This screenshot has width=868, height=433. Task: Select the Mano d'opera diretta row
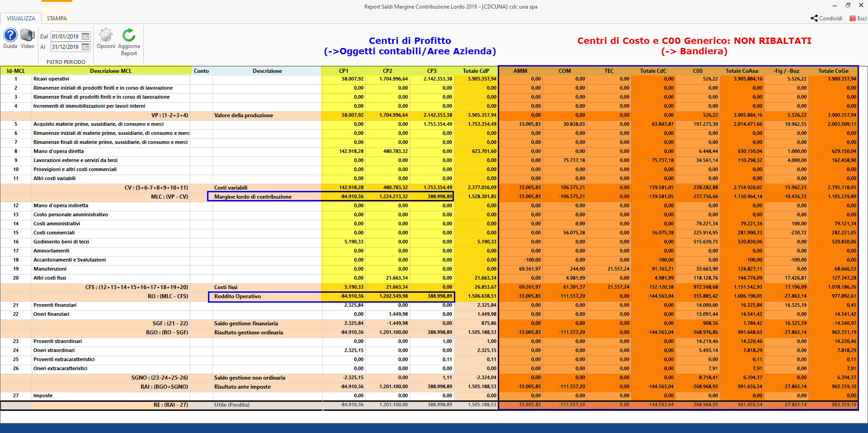tap(429, 152)
